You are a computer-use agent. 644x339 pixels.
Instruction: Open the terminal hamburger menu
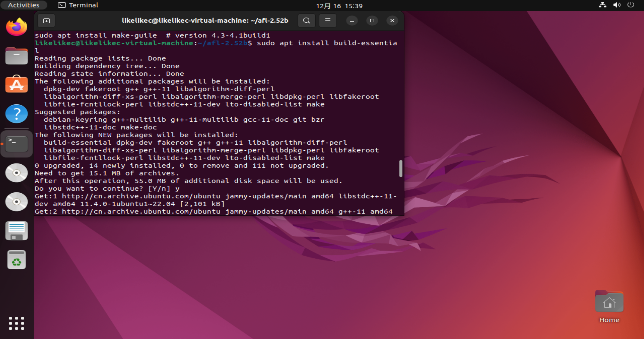pyautogui.click(x=327, y=21)
